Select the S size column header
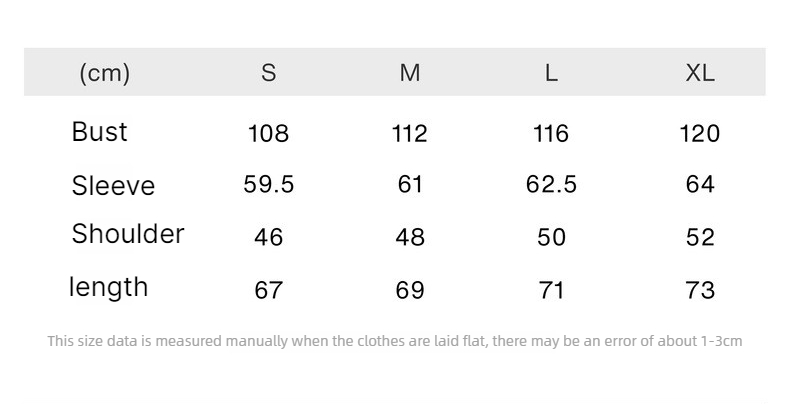 tap(269, 73)
